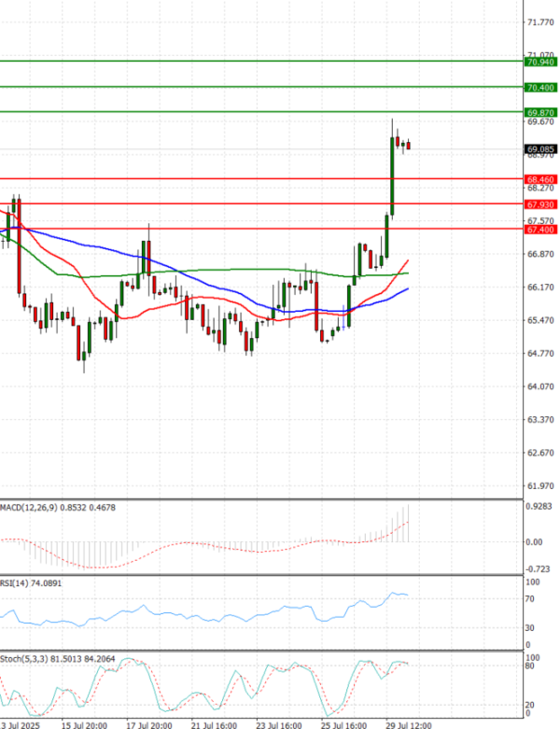Select the 70.400 resistance level label
The image size is (560, 729).
[x=540, y=88]
